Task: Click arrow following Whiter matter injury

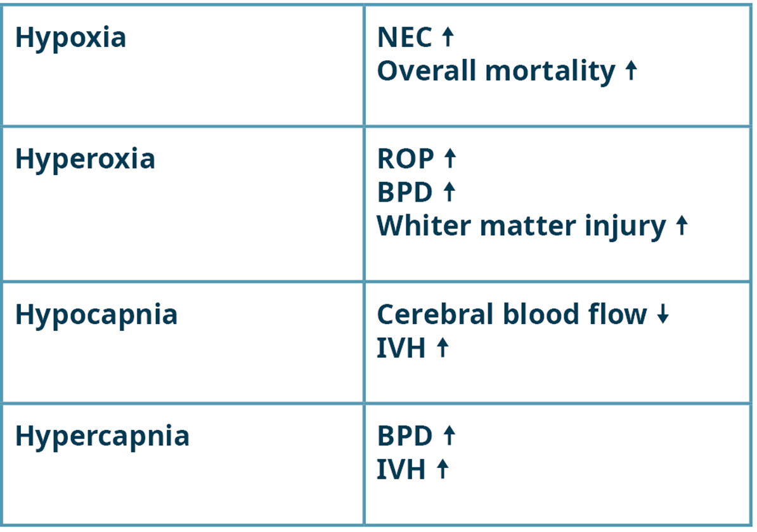Action: click(x=682, y=226)
